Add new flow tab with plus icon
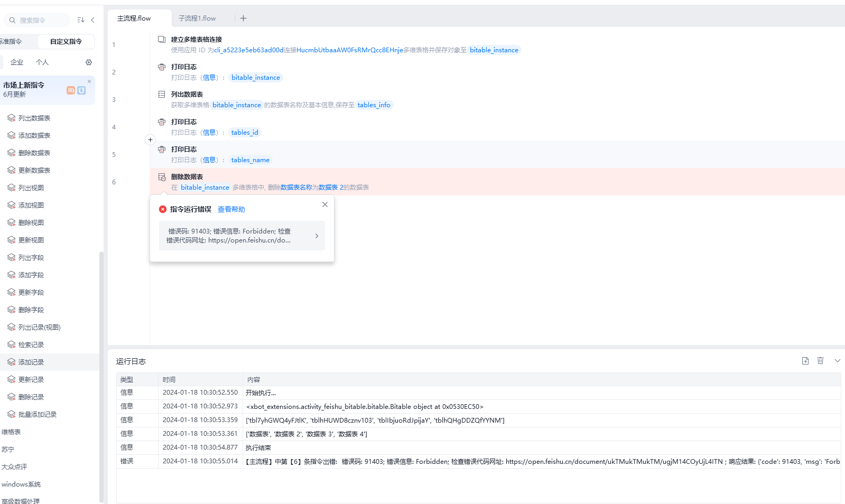This screenshot has width=845, height=504. [x=243, y=18]
